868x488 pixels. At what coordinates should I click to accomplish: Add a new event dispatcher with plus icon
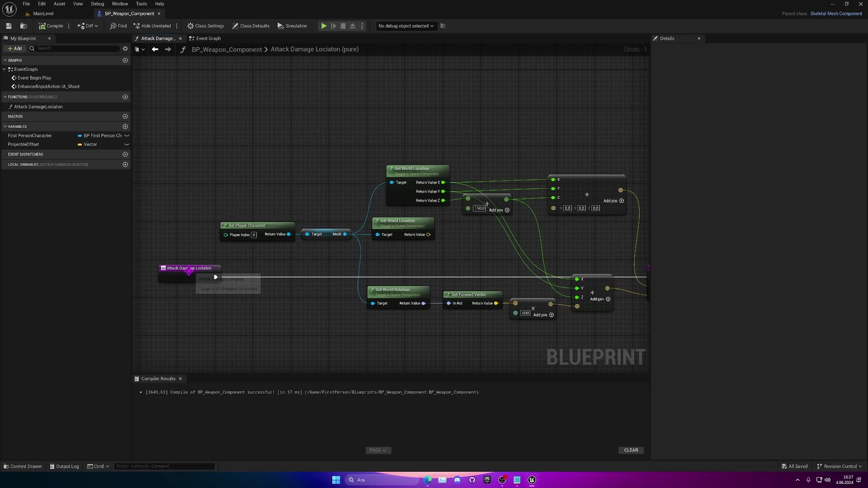[125, 154]
